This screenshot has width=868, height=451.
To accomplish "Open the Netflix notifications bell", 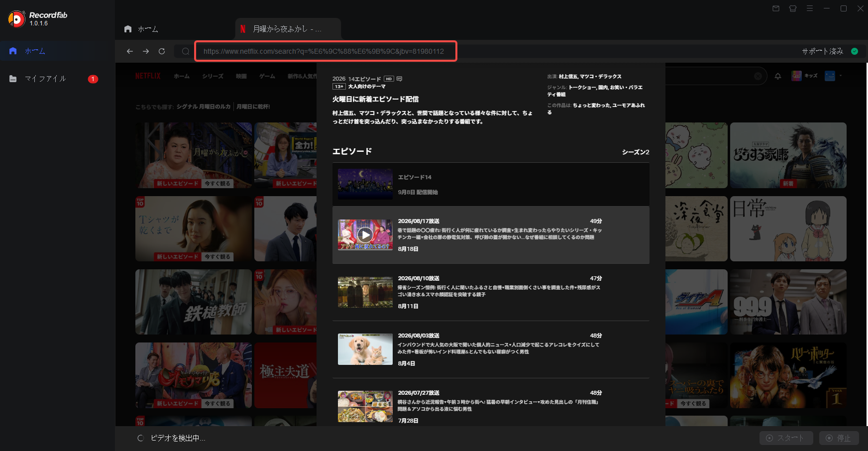I will [778, 76].
